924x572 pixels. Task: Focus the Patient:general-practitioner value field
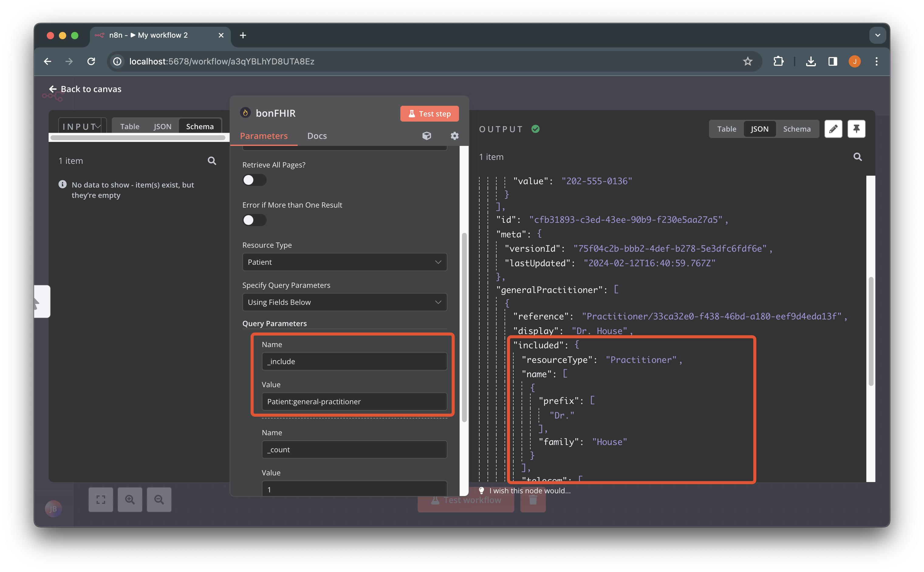[354, 401]
